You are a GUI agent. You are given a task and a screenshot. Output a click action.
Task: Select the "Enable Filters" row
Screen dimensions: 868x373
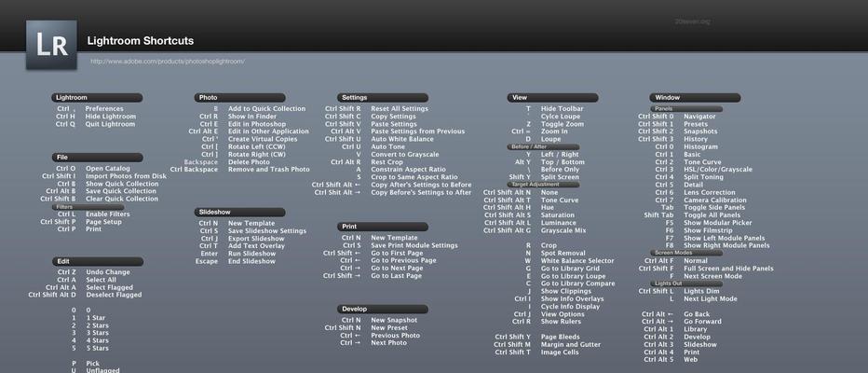pyautogui.click(x=93, y=214)
